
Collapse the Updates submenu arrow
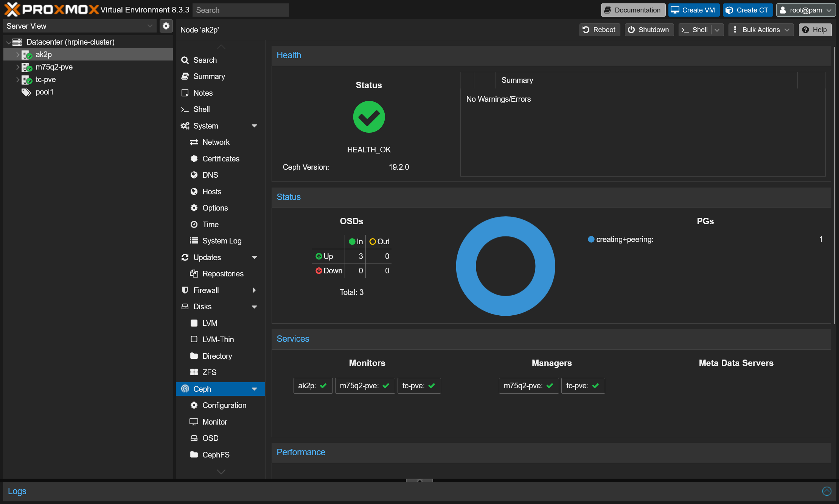point(255,257)
